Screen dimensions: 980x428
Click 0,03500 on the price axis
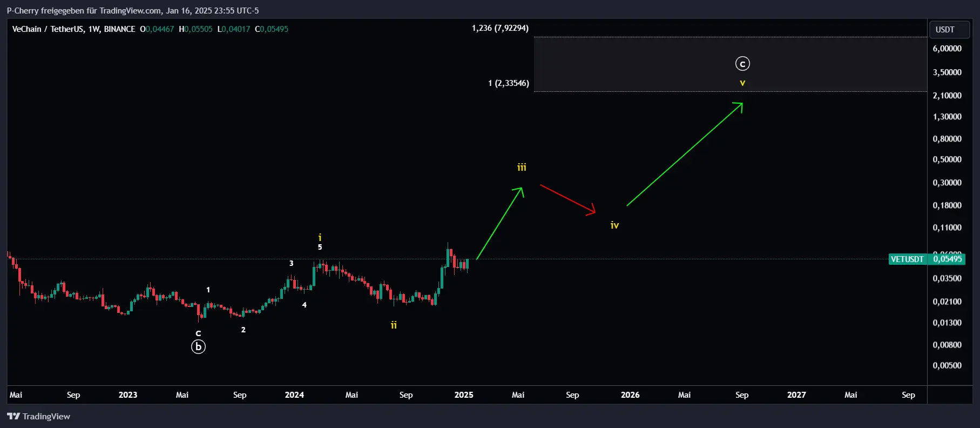(x=947, y=278)
